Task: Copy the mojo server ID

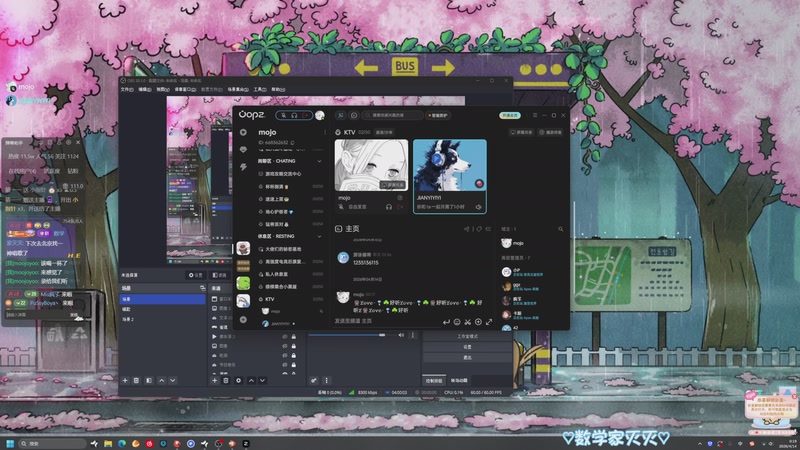Action: coord(292,143)
